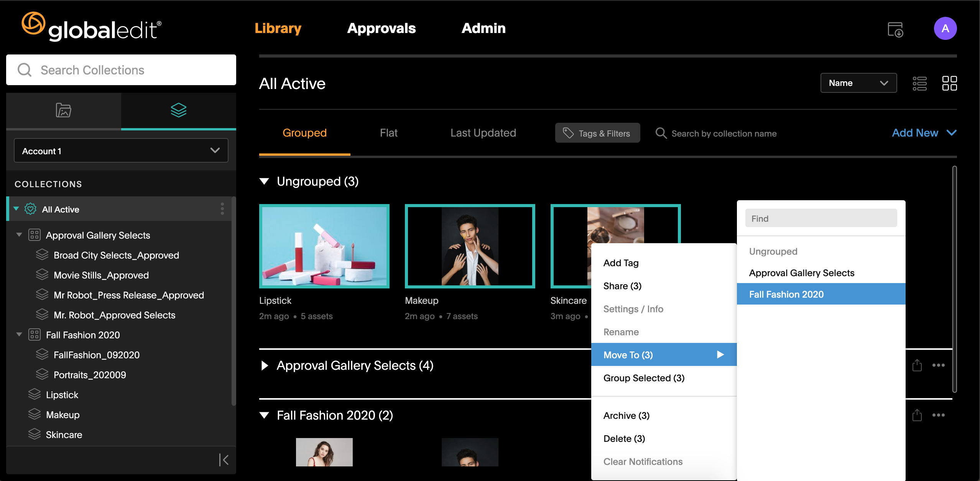
Task: Click the Approval Gallery Selects group icon
Action: tap(35, 235)
